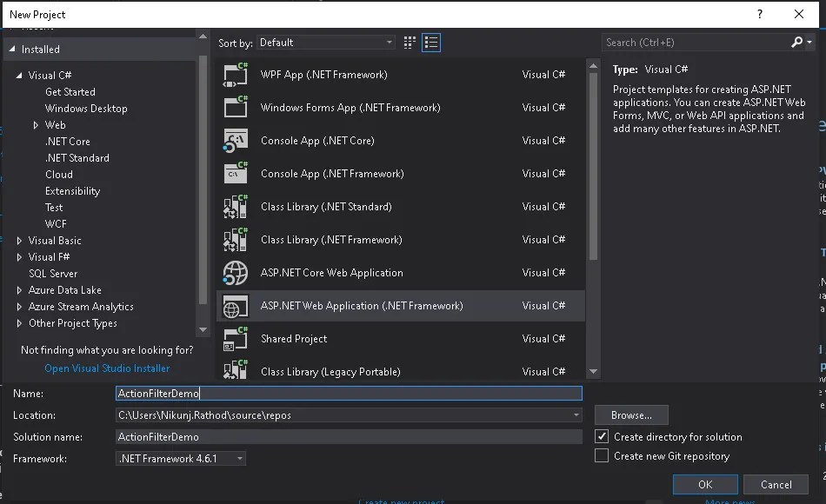Click OK to create the project
The height and width of the screenshot is (504, 826).
[x=705, y=484]
